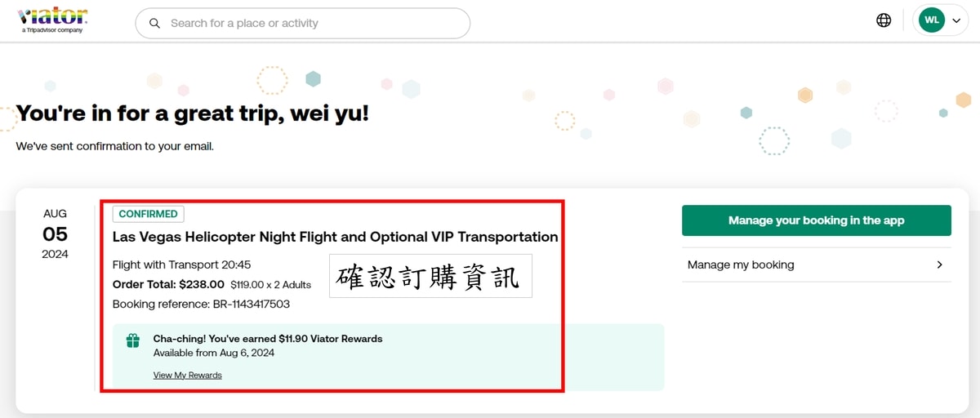Click the 'Cha-ching!' Viator Rewards message
This screenshot has height=418, width=980.
click(268, 338)
